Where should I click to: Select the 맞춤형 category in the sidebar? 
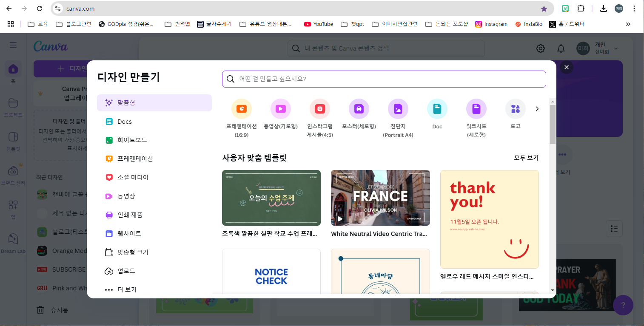tap(154, 103)
